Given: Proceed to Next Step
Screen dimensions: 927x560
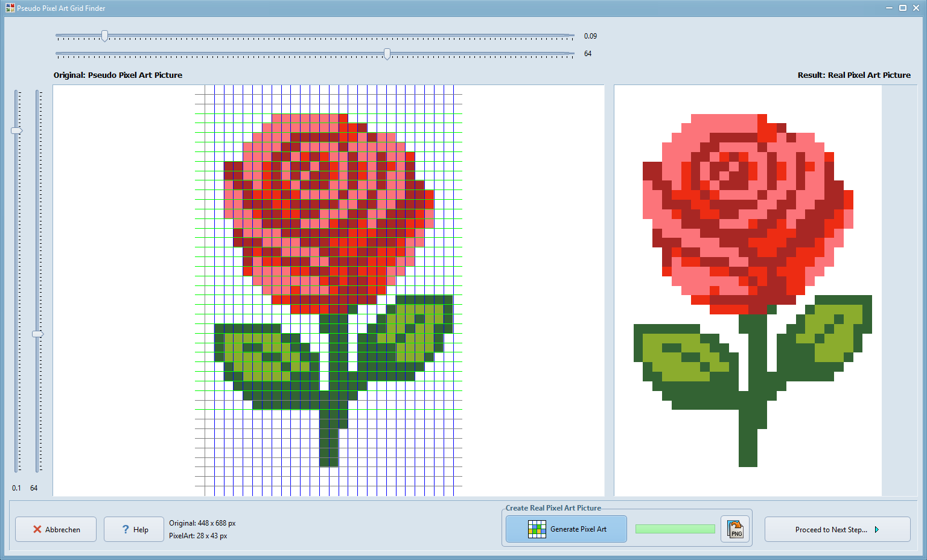Looking at the screenshot, I should (837, 529).
